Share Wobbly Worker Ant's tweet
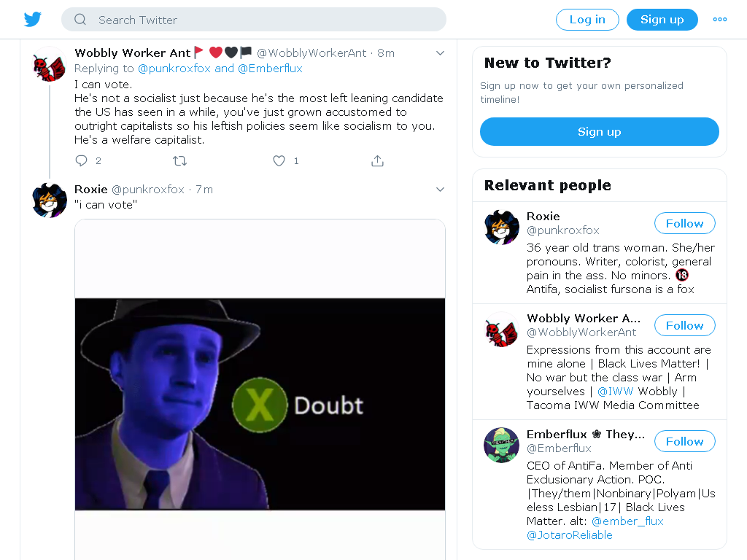The width and height of the screenshot is (747, 560). point(377,161)
